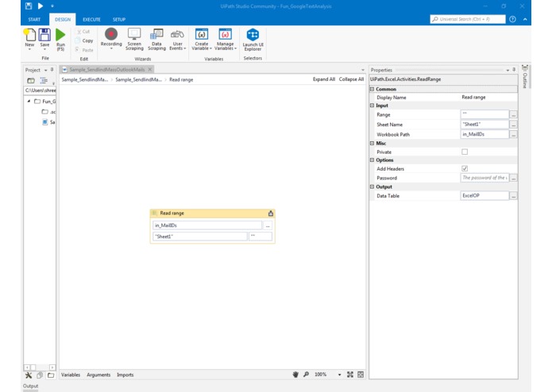Collapse the Output properties section

click(373, 186)
